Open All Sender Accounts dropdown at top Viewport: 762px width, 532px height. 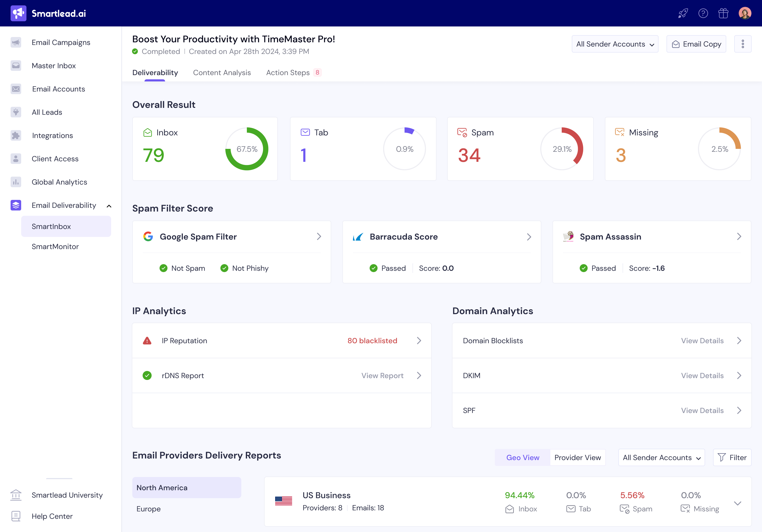615,44
